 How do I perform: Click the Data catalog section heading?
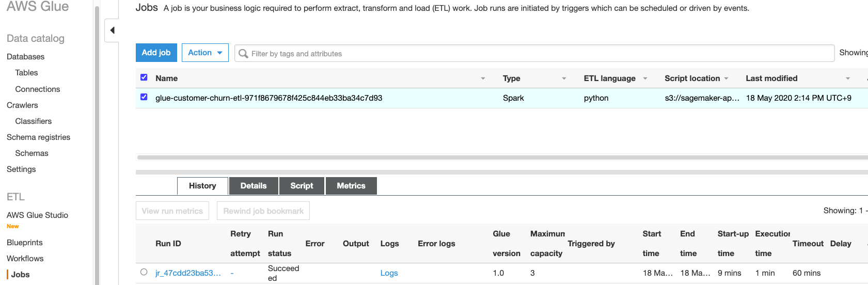[x=36, y=38]
